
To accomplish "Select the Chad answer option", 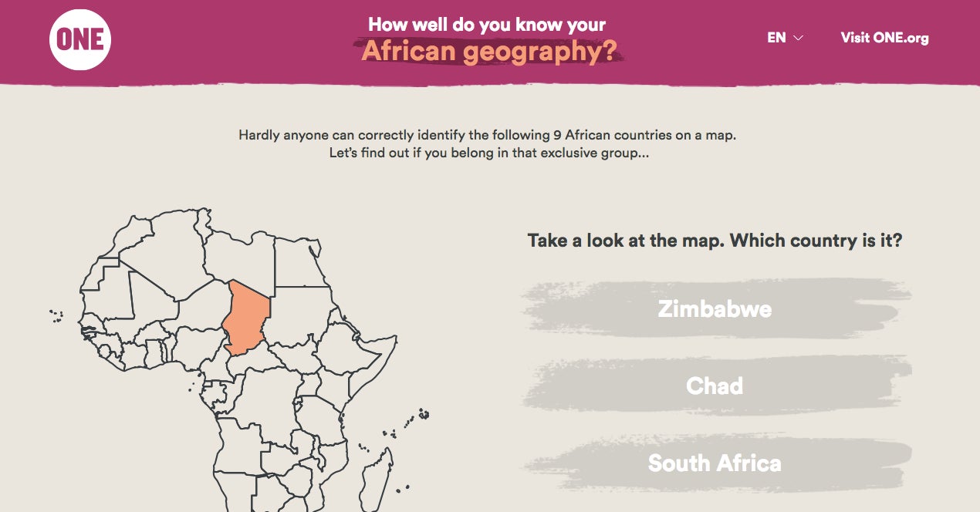I will [x=715, y=386].
